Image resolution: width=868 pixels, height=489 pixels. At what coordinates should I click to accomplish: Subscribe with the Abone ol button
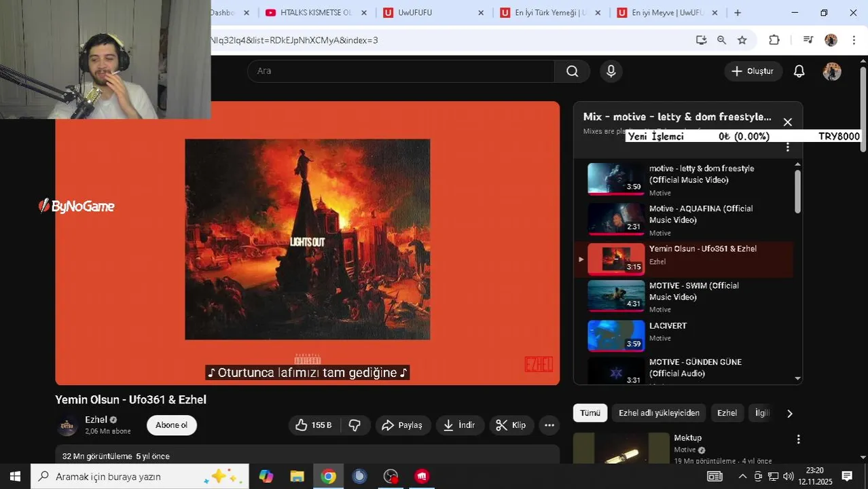(171, 425)
